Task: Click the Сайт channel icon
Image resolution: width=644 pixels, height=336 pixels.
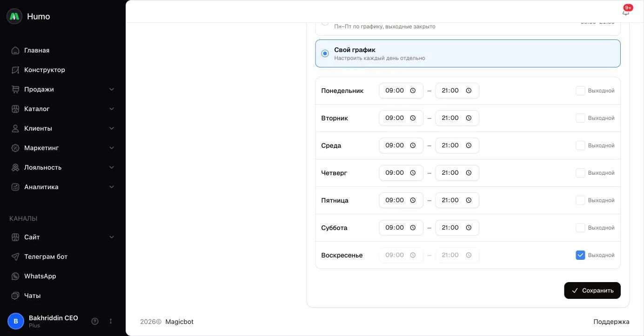Action: tap(15, 237)
